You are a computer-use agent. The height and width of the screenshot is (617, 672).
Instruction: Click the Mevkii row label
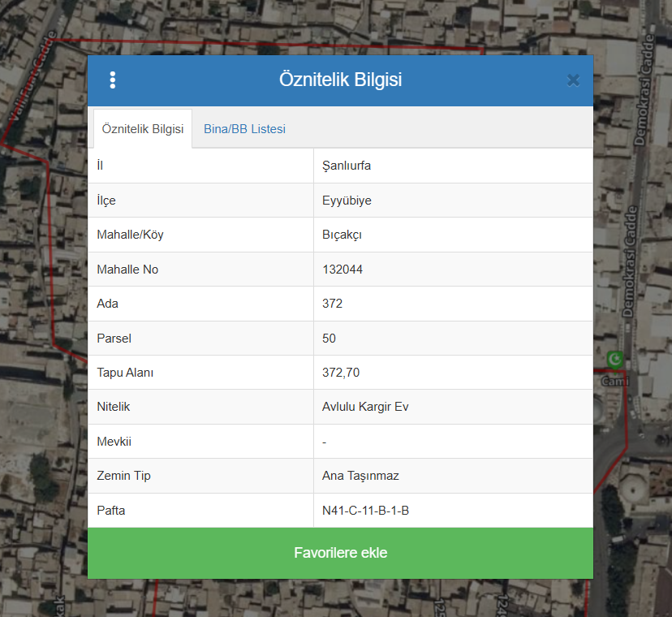pos(114,442)
